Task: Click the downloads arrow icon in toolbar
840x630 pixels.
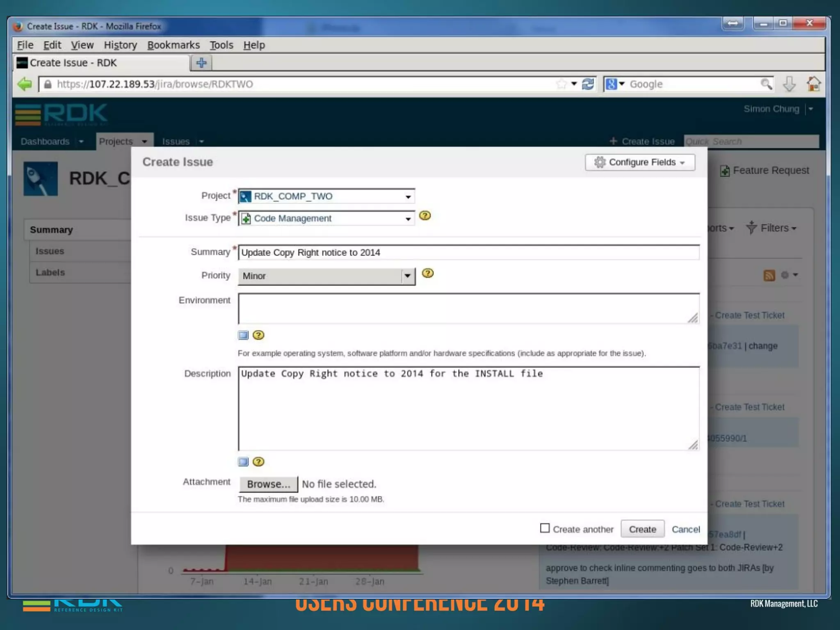Action: 789,84
